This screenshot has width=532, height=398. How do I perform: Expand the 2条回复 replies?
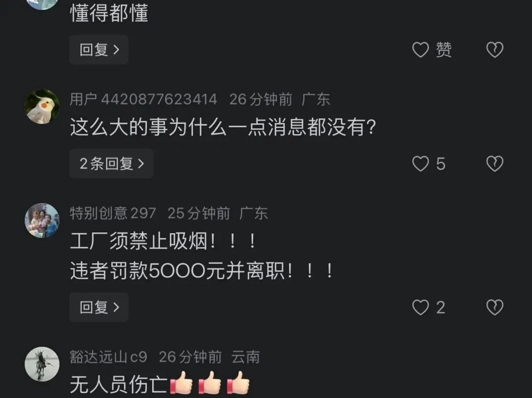111,164
